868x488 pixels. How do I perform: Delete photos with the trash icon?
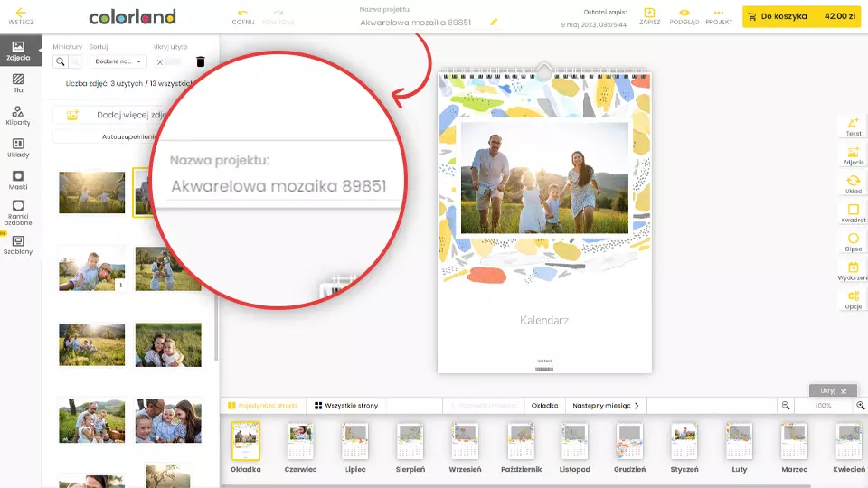201,61
